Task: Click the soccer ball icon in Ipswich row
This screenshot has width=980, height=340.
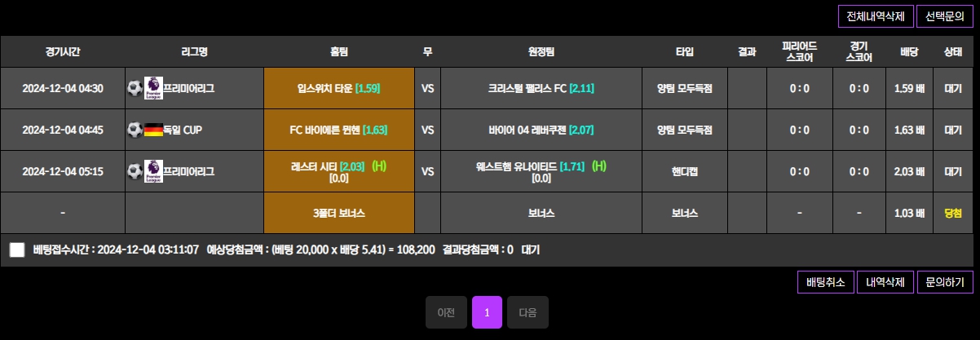Action: 135,88
